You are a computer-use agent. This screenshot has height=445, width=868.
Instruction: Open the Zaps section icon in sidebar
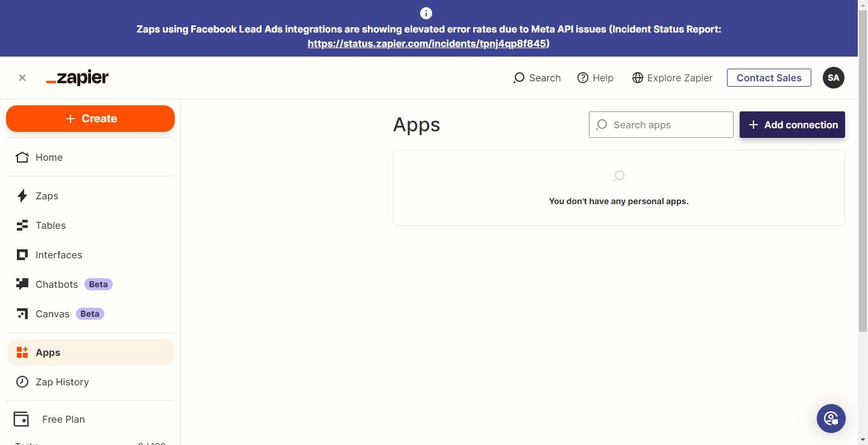tap(22, 196)
